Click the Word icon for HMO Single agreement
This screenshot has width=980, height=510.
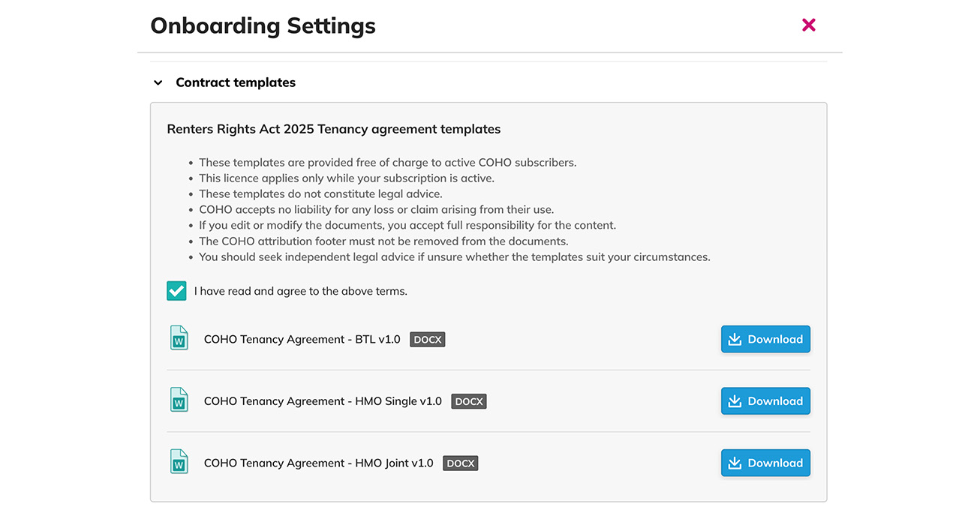click(x=179, y=400)
